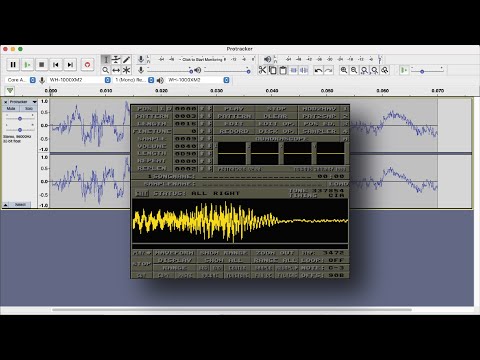Open DISK OP. in ProTracker

[x=276, y=131]
